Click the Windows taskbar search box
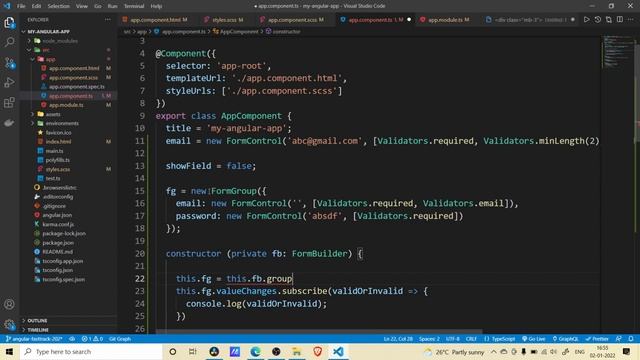The height and width of the screenshot is (360, 640). pos(91,351)
